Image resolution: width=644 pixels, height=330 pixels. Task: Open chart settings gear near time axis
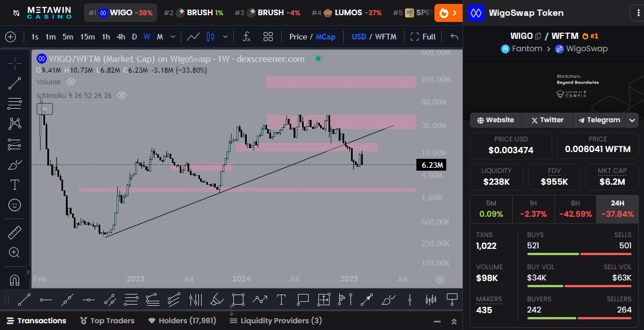click(x=440, y=280)
